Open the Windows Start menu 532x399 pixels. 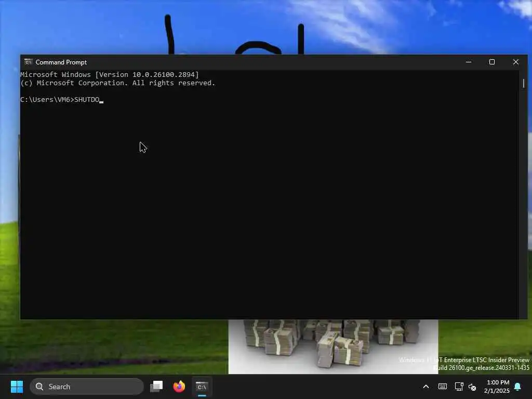pyautogui.click(x=17, y=387)
